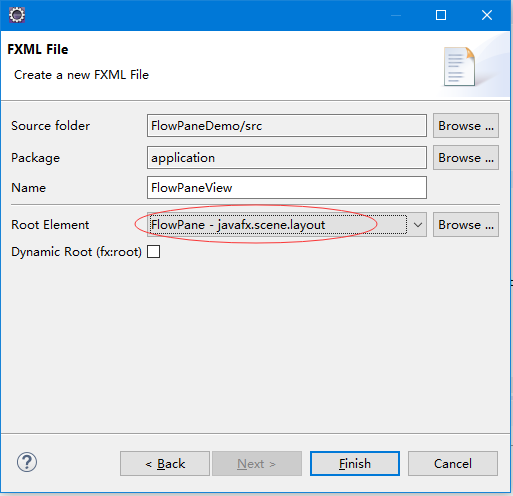513x496 pixels.
Task: Browse for the Package
Action: tap(466, 158)
